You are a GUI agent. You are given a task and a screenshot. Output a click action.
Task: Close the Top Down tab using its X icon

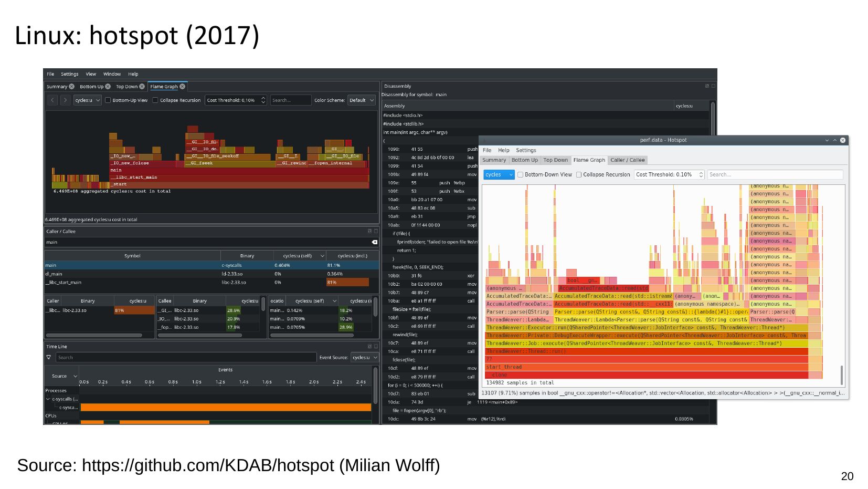tap(142, 87)
